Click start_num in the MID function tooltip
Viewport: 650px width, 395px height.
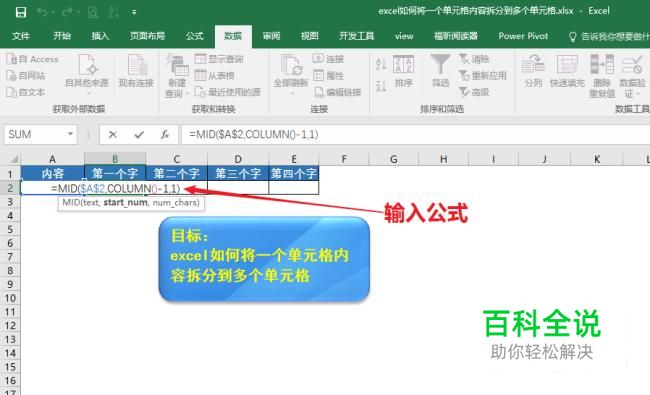(125, 203)
